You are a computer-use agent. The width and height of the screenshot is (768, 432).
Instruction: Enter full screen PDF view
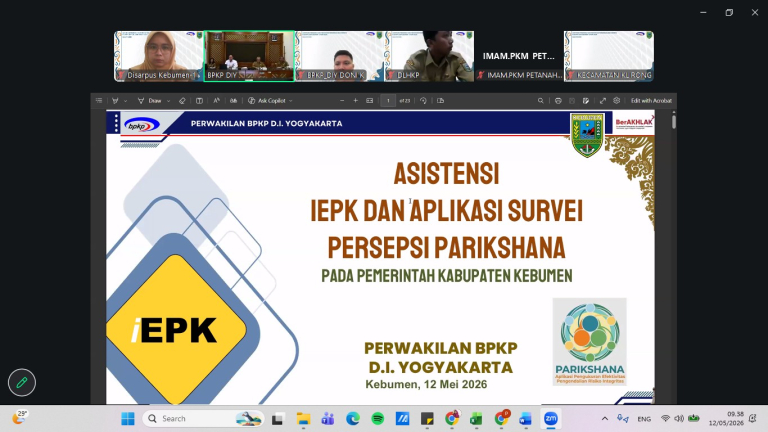603,100
